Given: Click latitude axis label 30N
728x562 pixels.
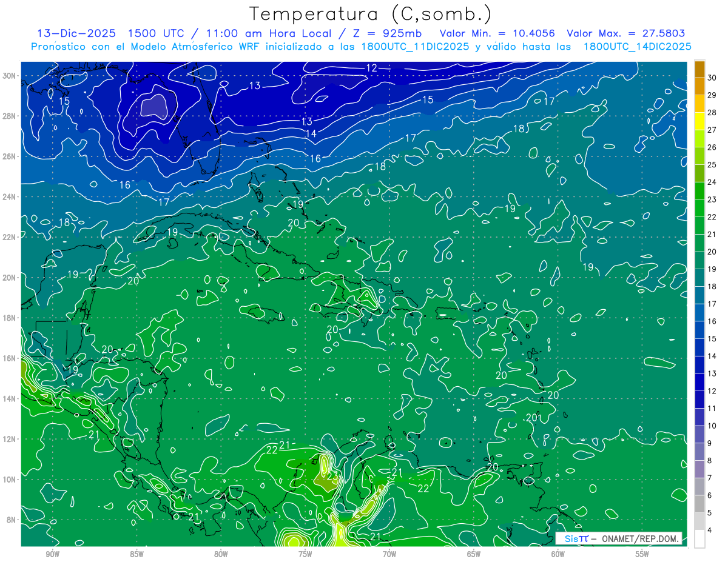Looking at the screenshot, I should 10,76.
